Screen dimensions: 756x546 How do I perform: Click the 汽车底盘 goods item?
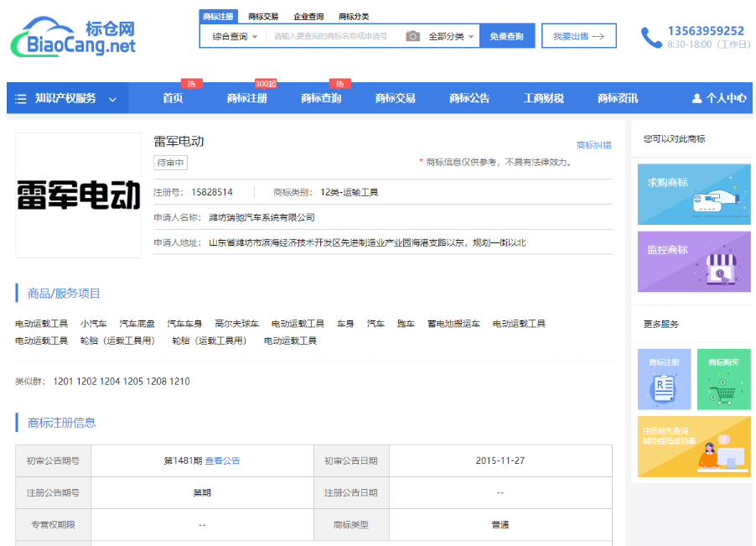[x=137, y=324]
